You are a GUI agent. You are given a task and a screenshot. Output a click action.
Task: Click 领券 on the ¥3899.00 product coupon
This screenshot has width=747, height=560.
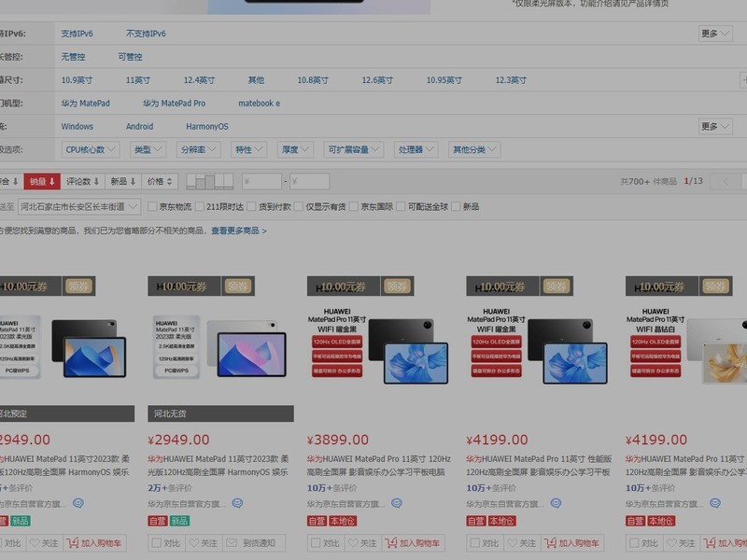[396, 287]
